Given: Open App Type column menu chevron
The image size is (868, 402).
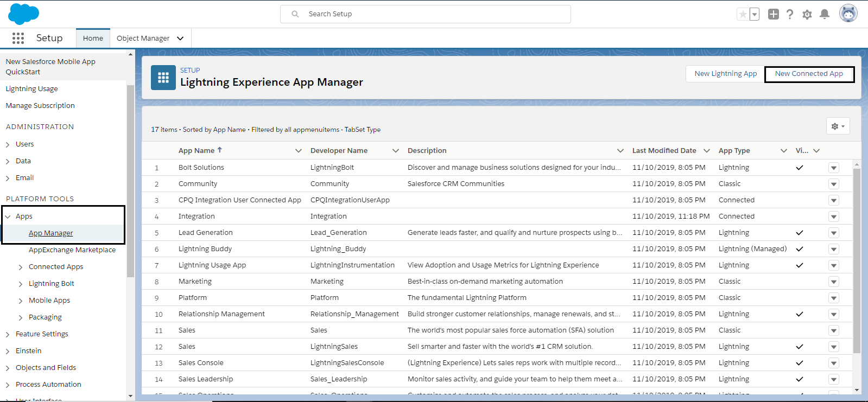Looking at the screenshot, I should point(783,150).
